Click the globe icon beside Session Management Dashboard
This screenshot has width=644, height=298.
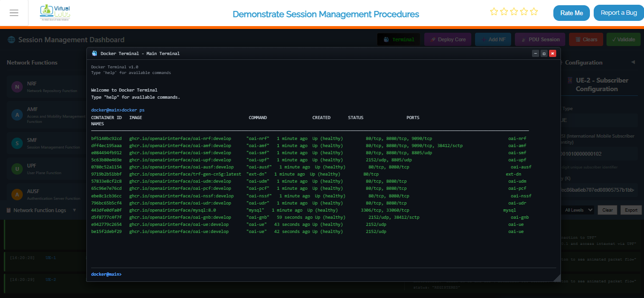tap(11, 39)
